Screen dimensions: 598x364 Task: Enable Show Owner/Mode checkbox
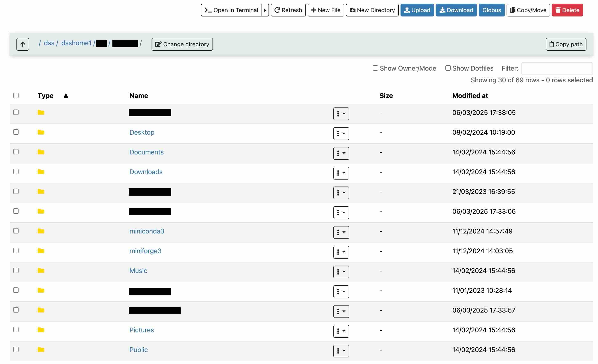(x=375, y=68)
